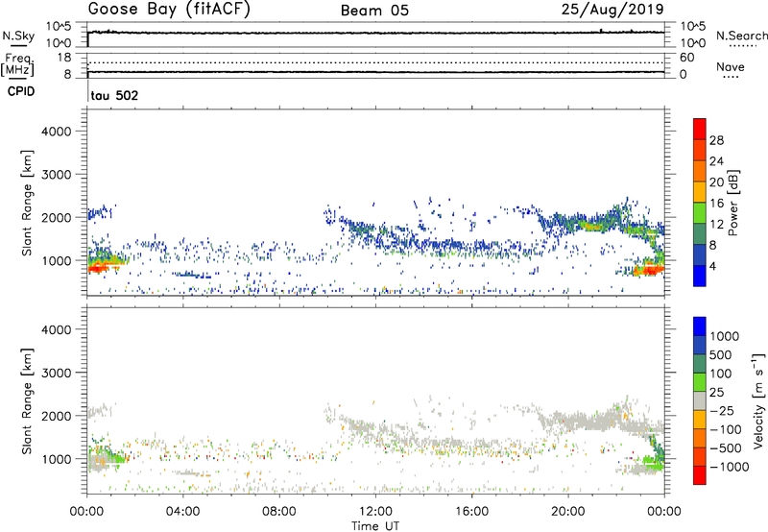This screenshot has height=532, width=768.
Task: Select the 'Nave' legend label
Action: coord(731,66)
